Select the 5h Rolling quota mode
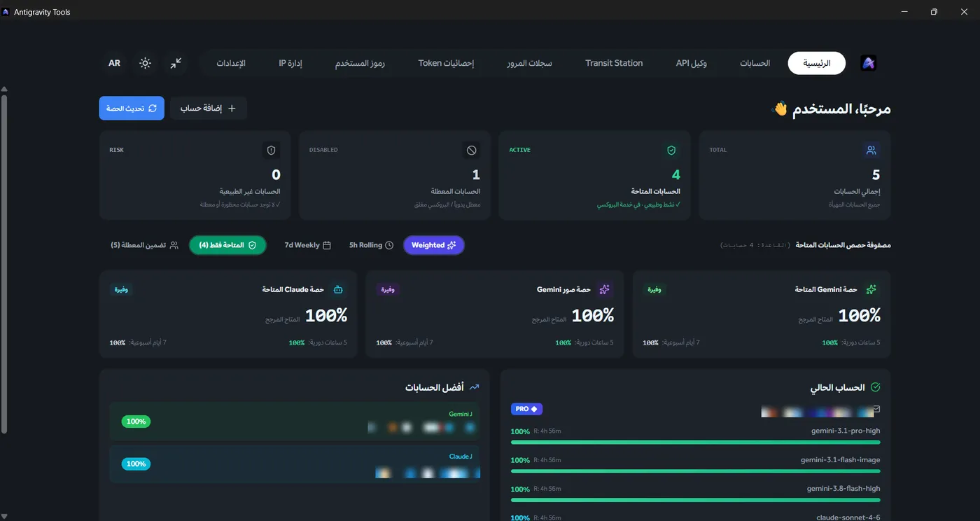The width and height of the screenshot is (980, 521). click(x=371, y=245)
